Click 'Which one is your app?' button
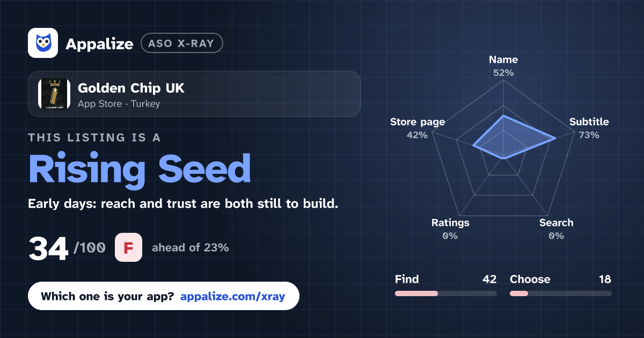The height and width of the screenshot is (338, 644). 163,296
